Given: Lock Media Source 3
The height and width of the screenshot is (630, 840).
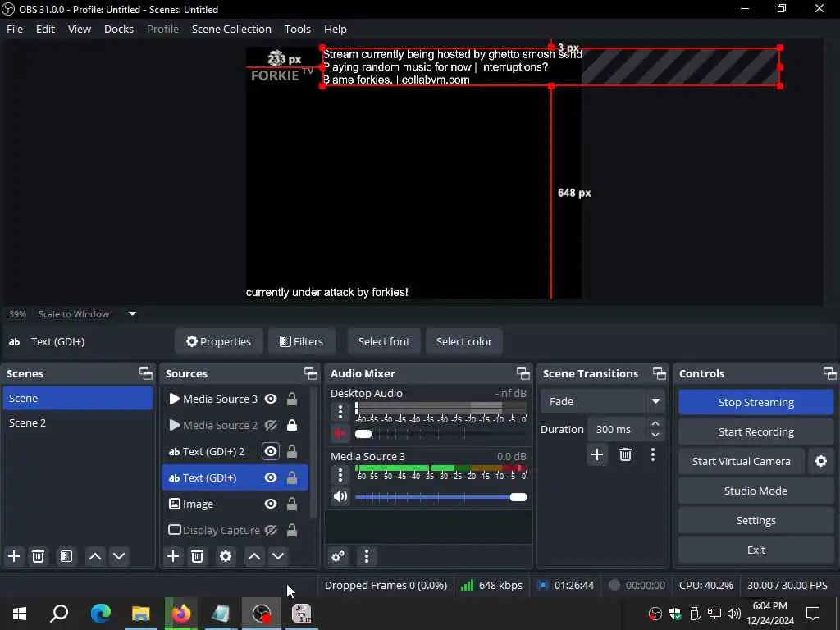Looking at the screenshot, I should (x=292, y=399).
